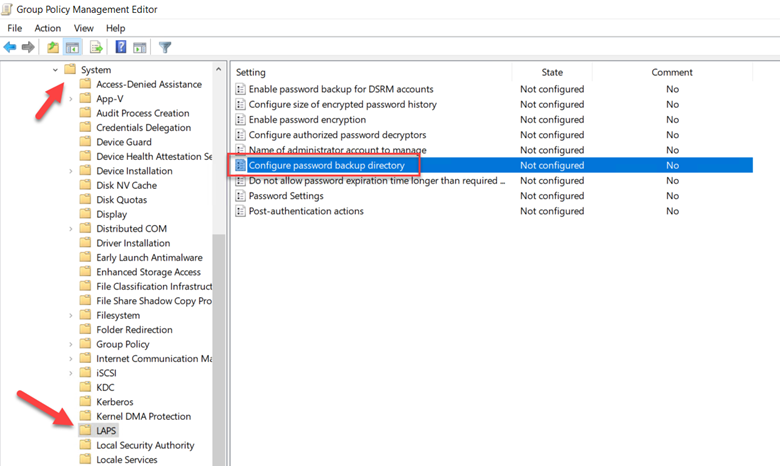The image size is (780, 466).
Task: Click the LAPS folder icon
Action: [86, 430]
